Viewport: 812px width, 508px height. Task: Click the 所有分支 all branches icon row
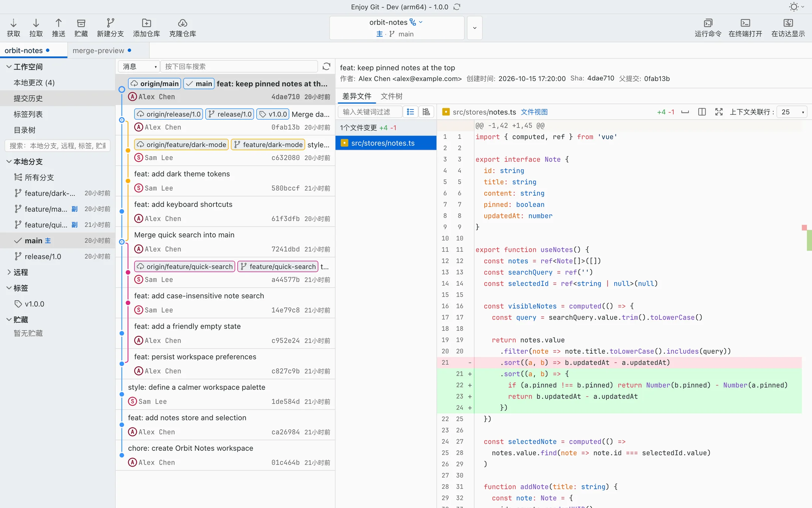[58, 177]
